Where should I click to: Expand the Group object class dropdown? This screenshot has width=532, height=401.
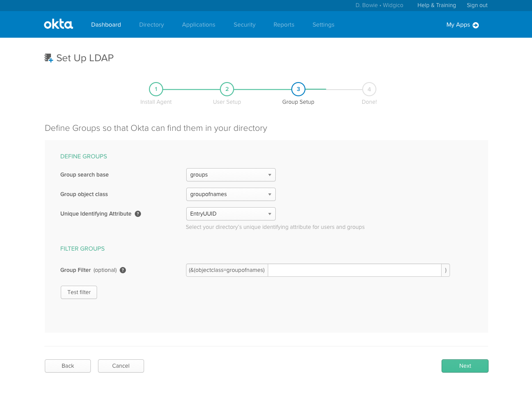231,194
